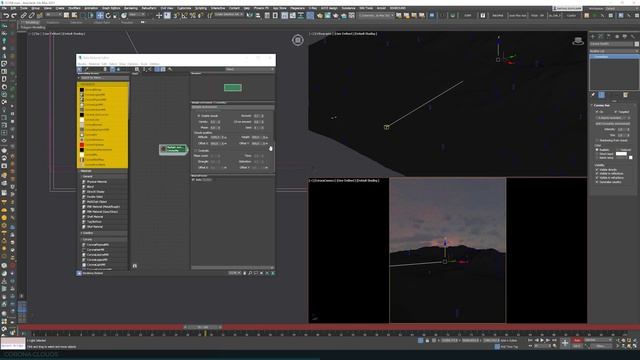Viewport: 640px width, 360px height.
Task: Toggle Contrails checkbox in material editor
Action: (196, 151)
